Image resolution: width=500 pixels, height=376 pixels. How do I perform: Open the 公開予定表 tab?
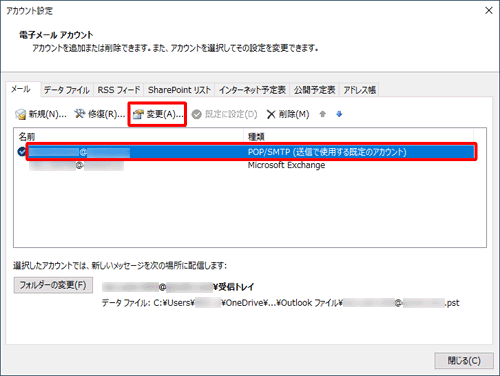tap(314, 90)
